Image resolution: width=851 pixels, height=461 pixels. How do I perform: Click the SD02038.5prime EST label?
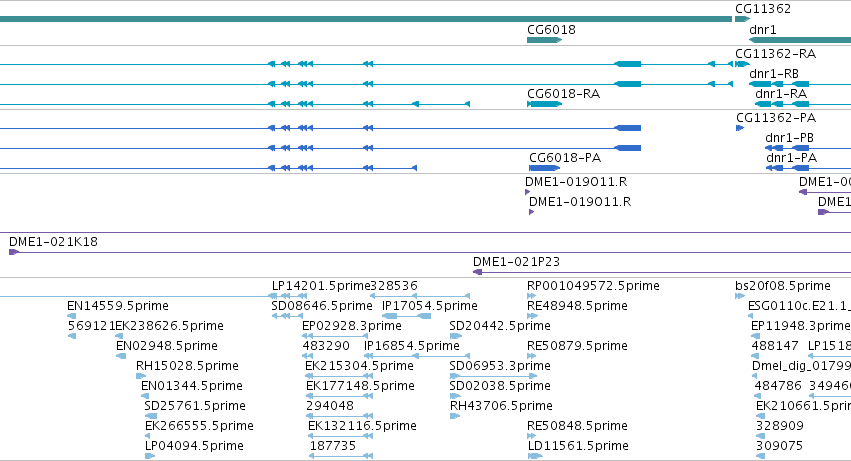tap(500, 386)
